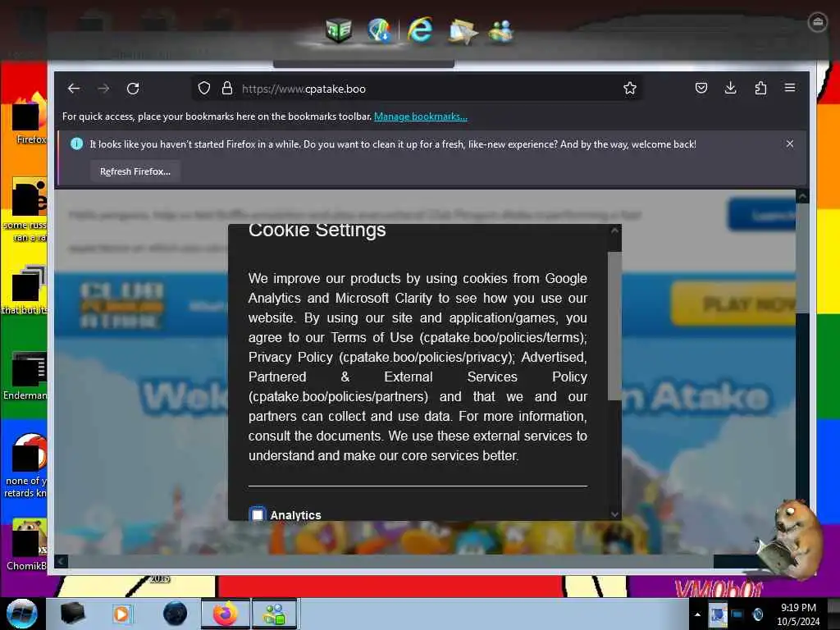Go back to the previous page in Firefox
The width and height of the screenshot is (840, 630).
click(74, 89)
